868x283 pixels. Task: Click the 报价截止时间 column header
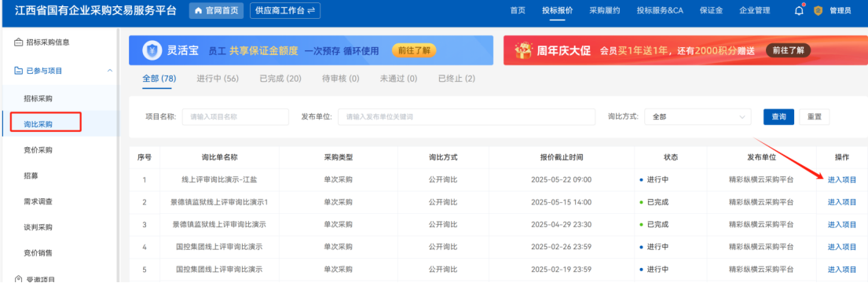pyautogui.click(x=562, y=157)
